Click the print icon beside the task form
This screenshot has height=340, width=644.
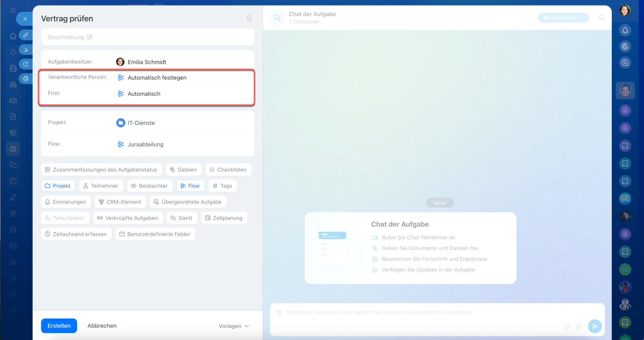click(x=26, y=79)
